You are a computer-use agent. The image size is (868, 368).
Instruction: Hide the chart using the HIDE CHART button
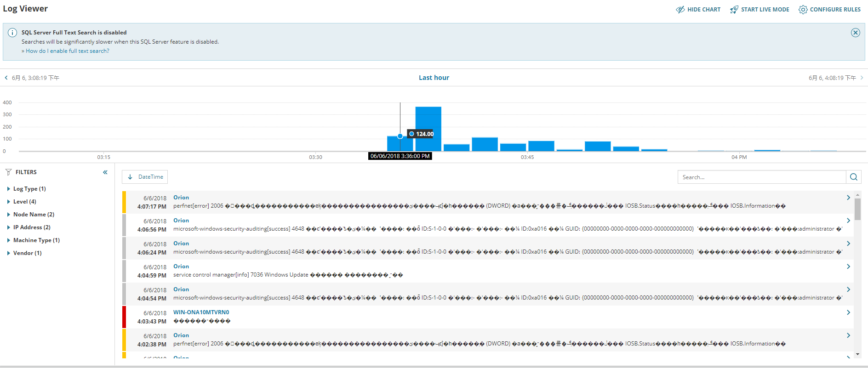(698, 10)
